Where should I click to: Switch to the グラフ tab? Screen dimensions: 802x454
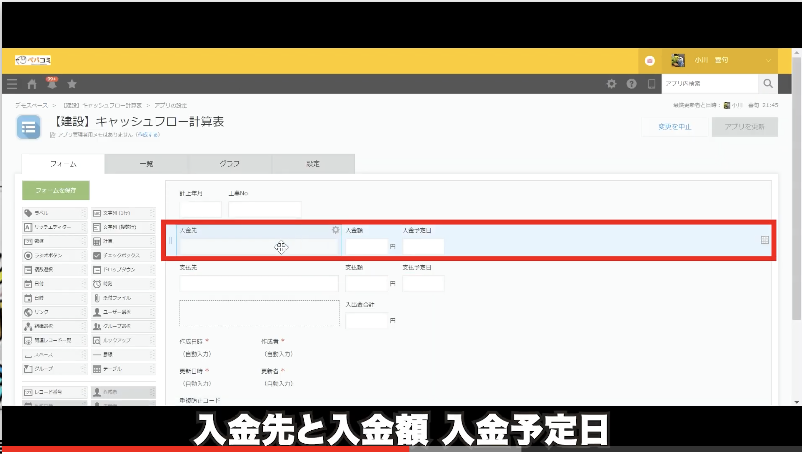coord(229,165)
